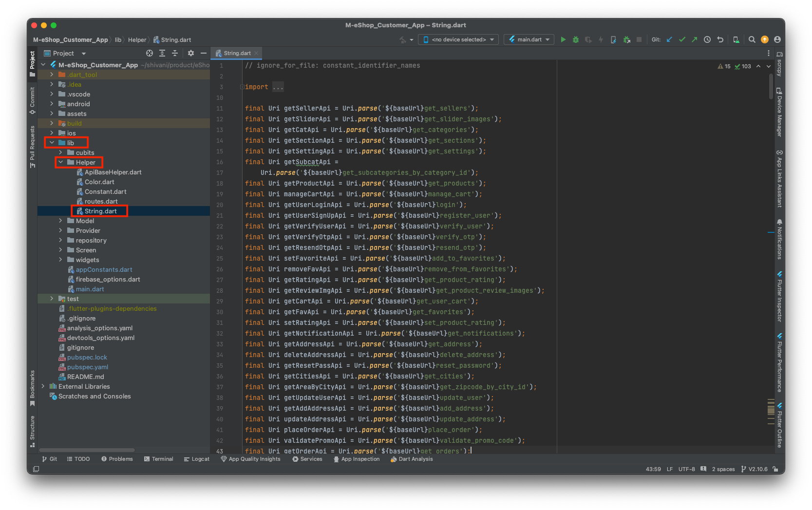812x510 pixels.
Task: Run main.dart with the green play button
Action: [x=563, y=39]
